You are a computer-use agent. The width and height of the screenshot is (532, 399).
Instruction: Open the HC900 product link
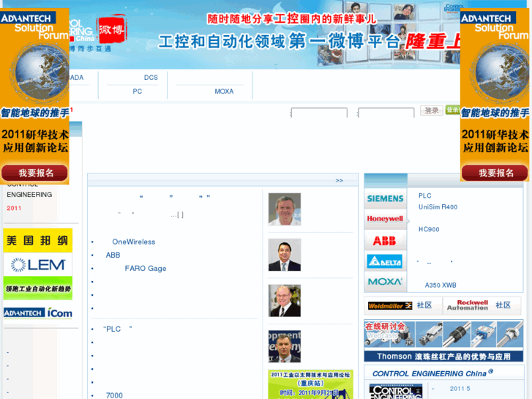[x=429, y=229]
